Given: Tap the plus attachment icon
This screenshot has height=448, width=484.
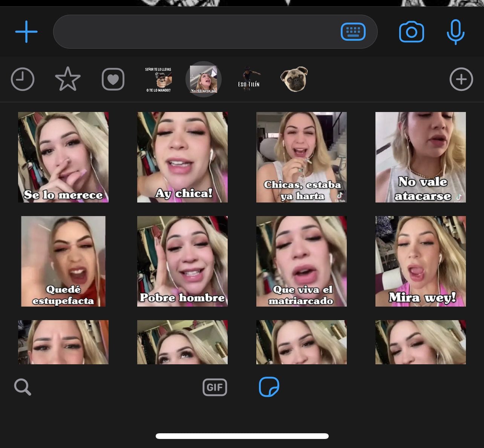Looking at the screenshot, I should pos(26,32).
